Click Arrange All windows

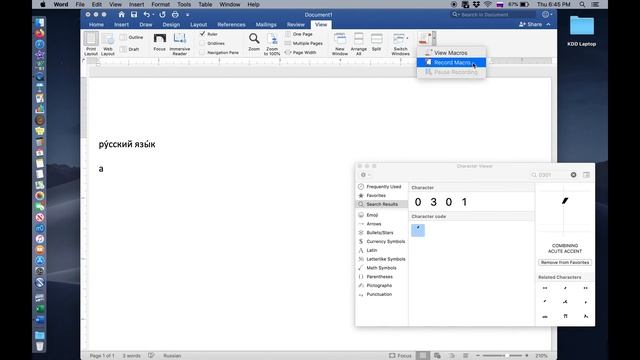[359, 44]
